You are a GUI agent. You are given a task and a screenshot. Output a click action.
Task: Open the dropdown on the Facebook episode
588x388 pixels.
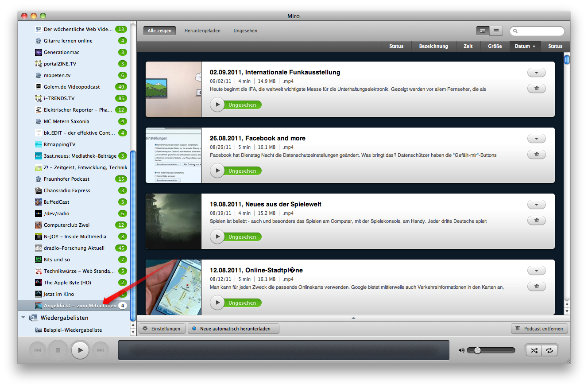(x=536, y=138)
